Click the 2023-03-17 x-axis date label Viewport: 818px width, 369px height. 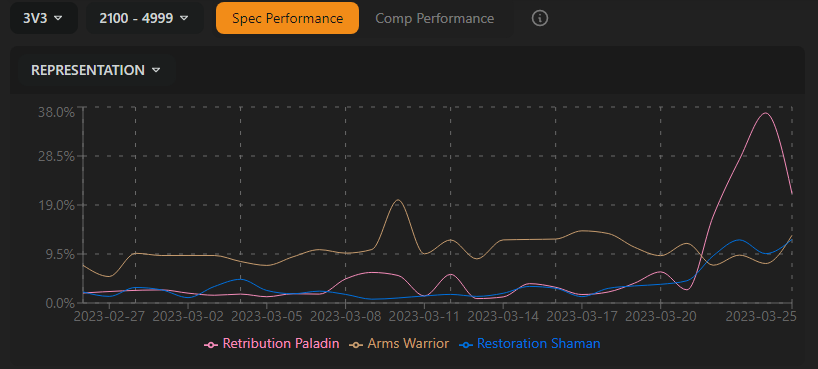click(582, 316)
